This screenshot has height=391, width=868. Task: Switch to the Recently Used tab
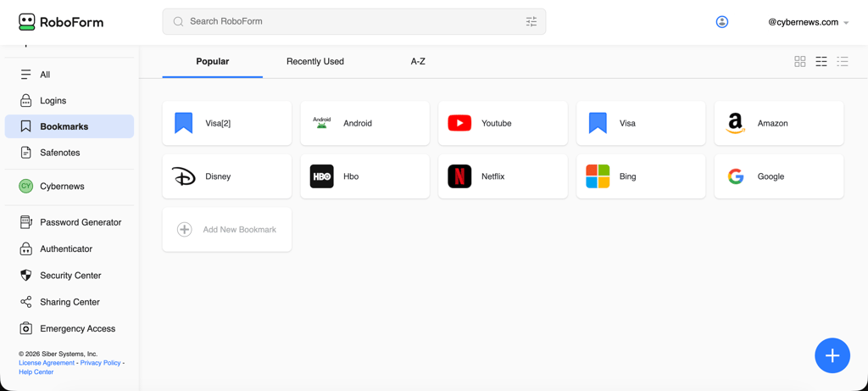tap(315, 61)
